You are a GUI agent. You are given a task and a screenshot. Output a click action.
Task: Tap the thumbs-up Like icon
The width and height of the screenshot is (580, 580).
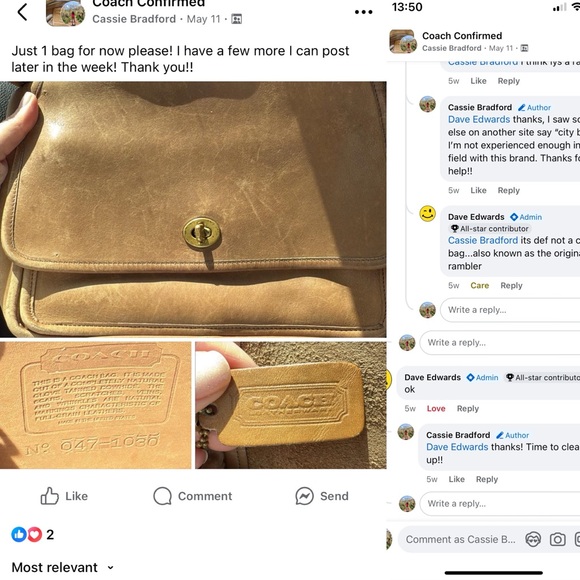coord(50,496)
